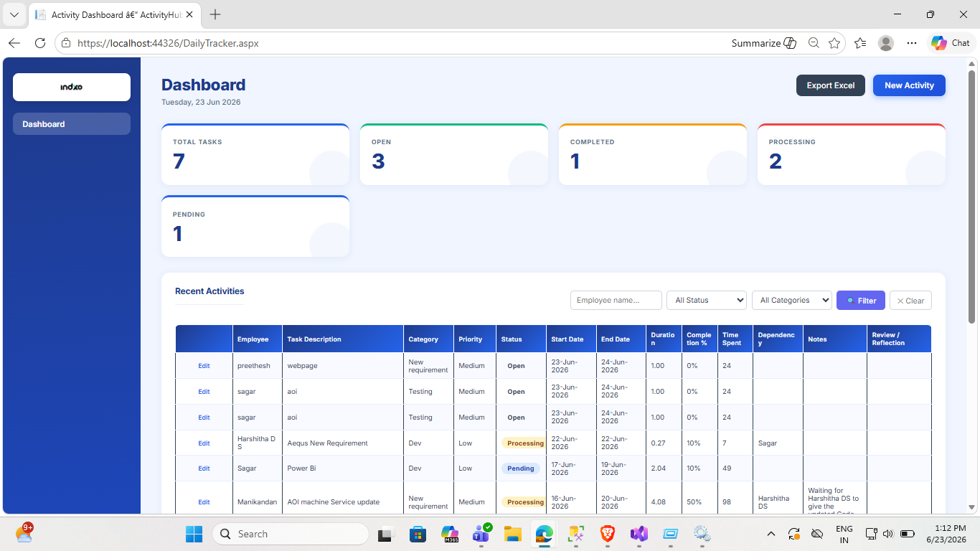
Task: Click the Start Date column header
Action: tap(571, 339)
